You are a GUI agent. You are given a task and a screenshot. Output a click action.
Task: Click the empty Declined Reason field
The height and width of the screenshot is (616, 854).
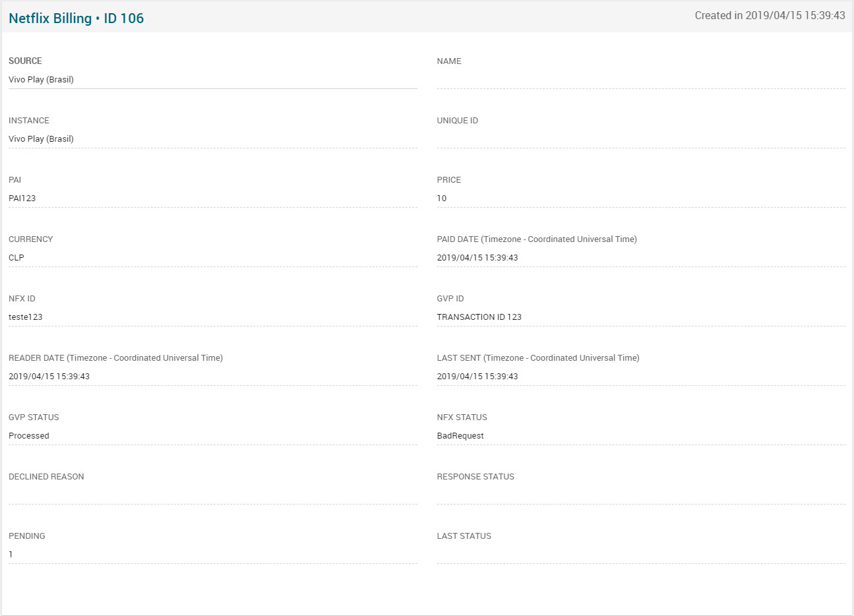212,495
